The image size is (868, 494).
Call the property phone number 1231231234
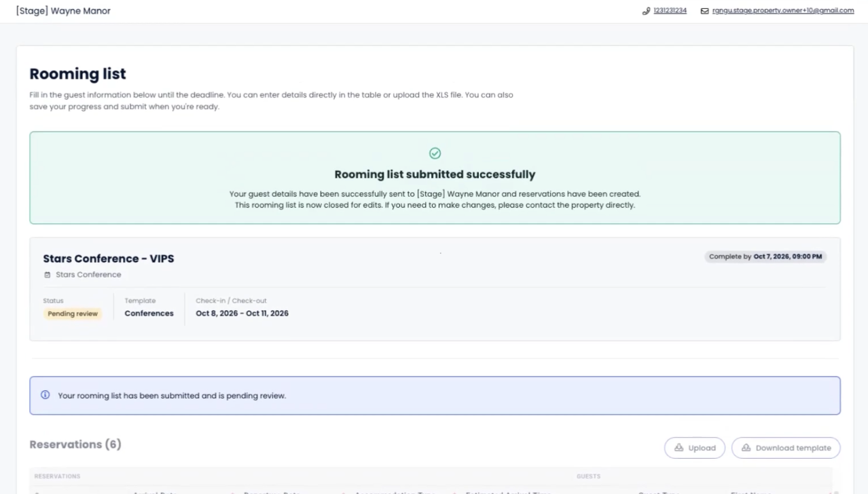(x=670, y=11)
